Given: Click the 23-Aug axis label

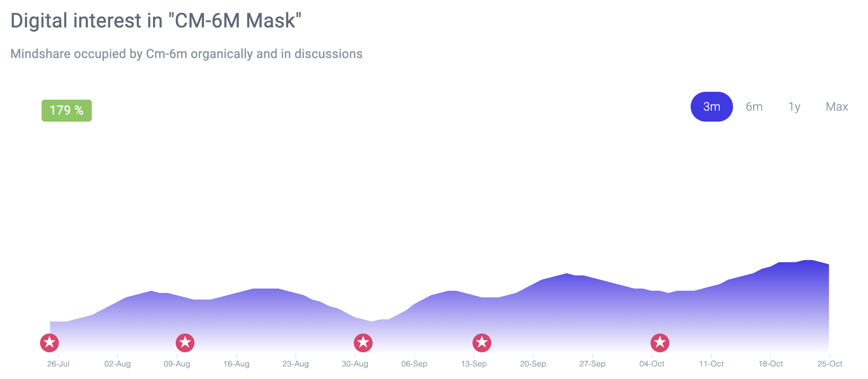Looking at the screenshot, I should click(x=295, y=364).
